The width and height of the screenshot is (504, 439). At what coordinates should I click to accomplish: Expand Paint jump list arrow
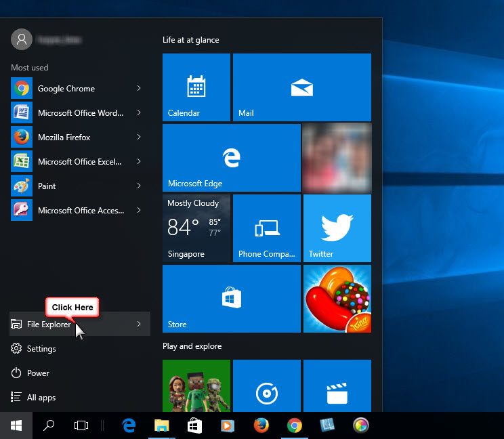click(139, 186)
